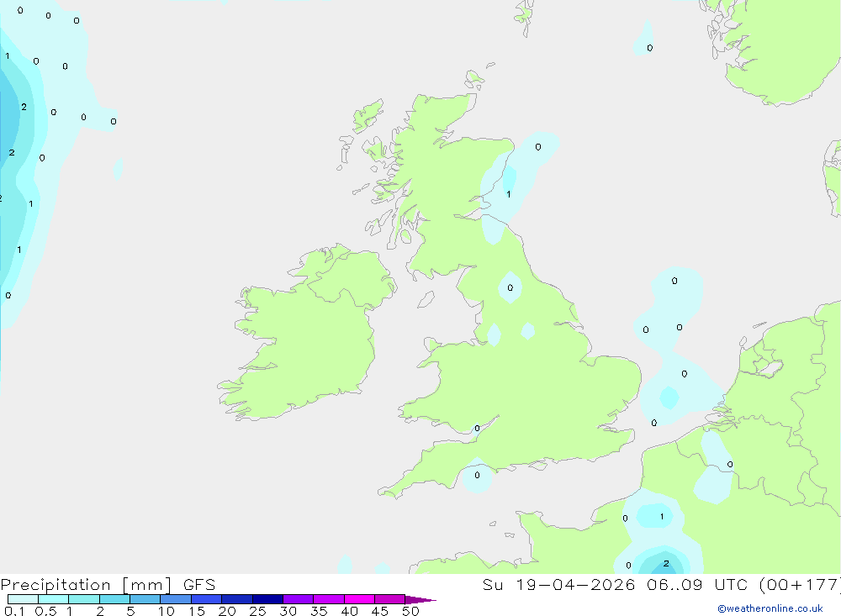Select the 30–35 mm violet legend swatch
Viewport: 841px width, 616px height.
pos(298,599)
